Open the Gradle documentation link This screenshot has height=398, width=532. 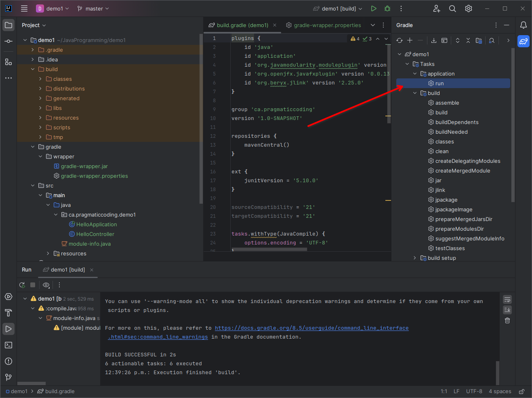click(x=311, y=328)
